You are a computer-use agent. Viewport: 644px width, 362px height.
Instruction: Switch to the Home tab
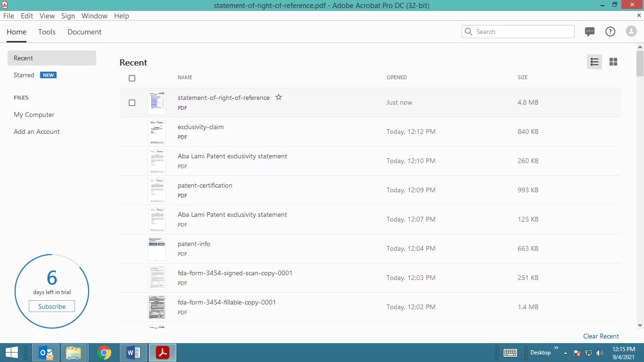pyautogui.click(x=17, y=32)
